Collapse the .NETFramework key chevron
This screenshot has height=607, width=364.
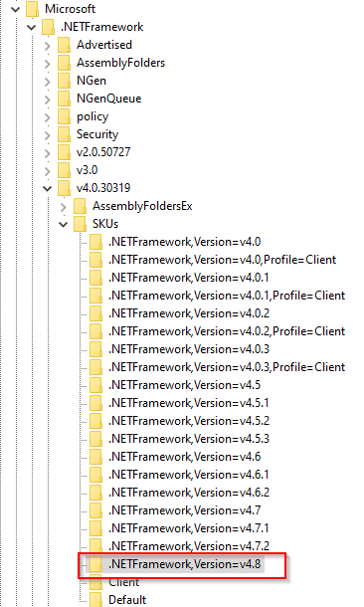pos(32,27)
